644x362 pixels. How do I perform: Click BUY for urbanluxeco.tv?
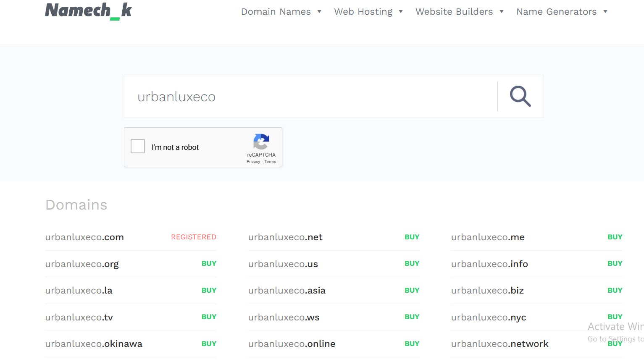[209, 317]
